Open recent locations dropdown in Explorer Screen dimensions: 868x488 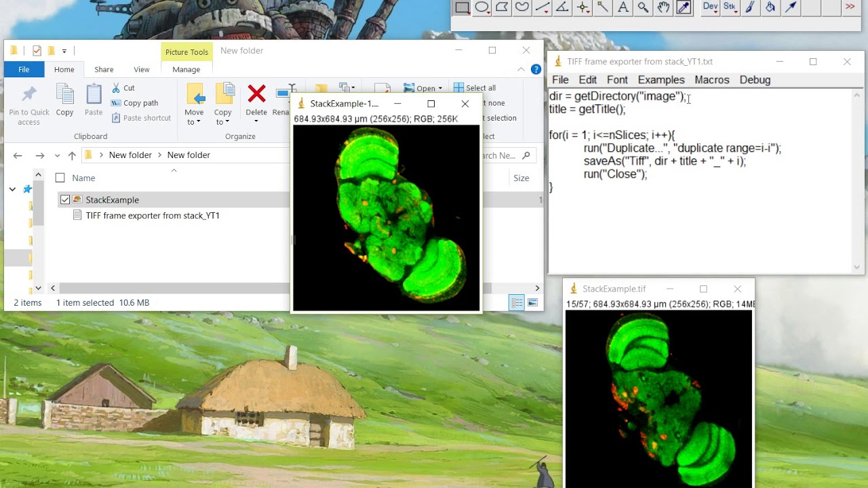tap(57, 155)
